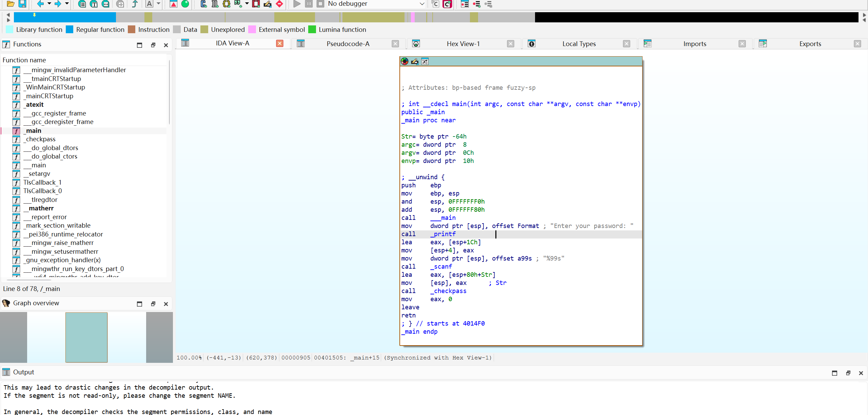The width and height of the screenshot is (868, 415).
Task: Click the blue jump forward arrow
Action: pyautogui.click(x=58, y=4)
